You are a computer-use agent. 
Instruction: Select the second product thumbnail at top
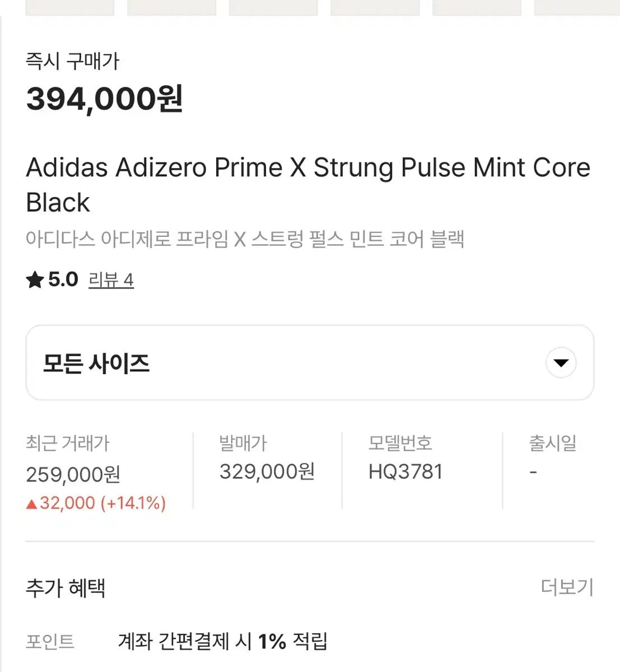171,8
